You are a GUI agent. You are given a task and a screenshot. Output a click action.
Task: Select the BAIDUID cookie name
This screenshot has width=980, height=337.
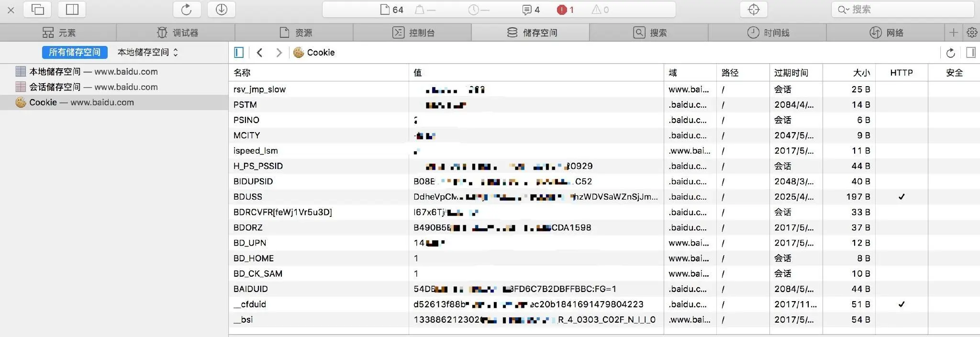pos(251,289)
